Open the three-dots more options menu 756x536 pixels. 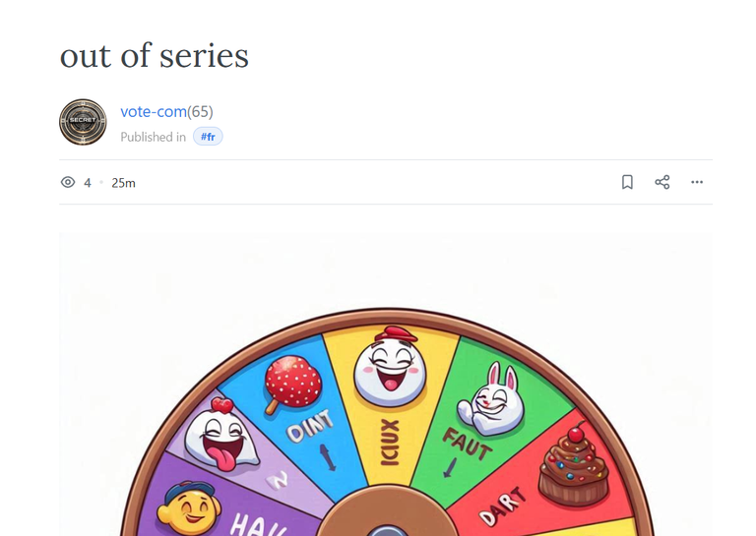[697, 182]
